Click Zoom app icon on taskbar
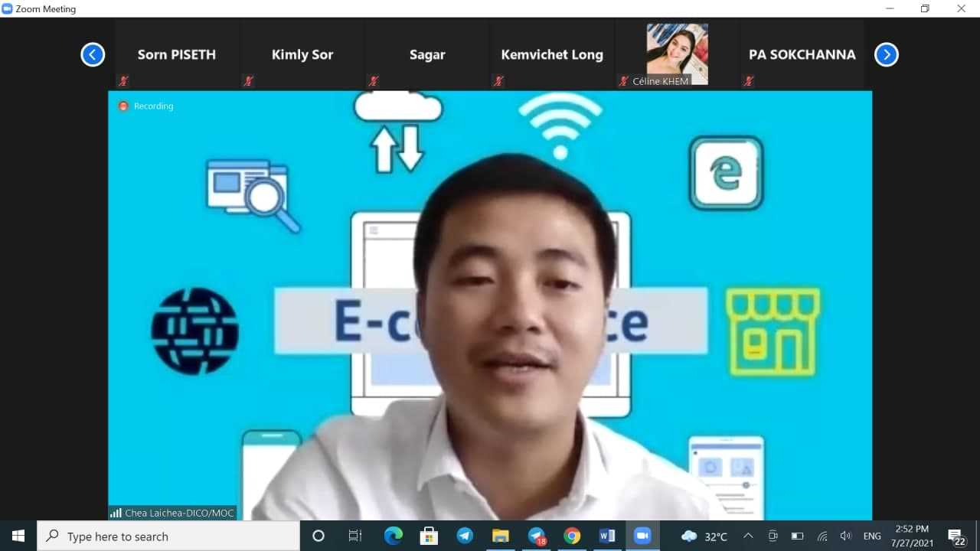980x551 pixels. click(x=642, y=536)
